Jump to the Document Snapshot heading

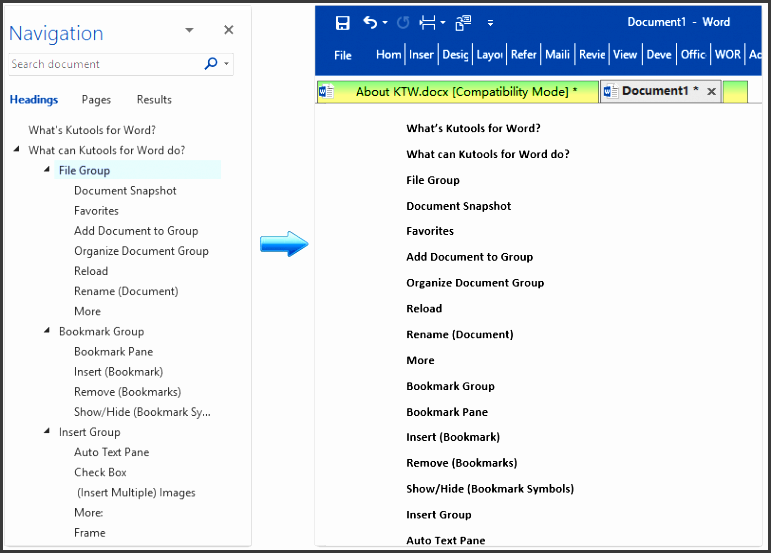(x=125, y=191)
